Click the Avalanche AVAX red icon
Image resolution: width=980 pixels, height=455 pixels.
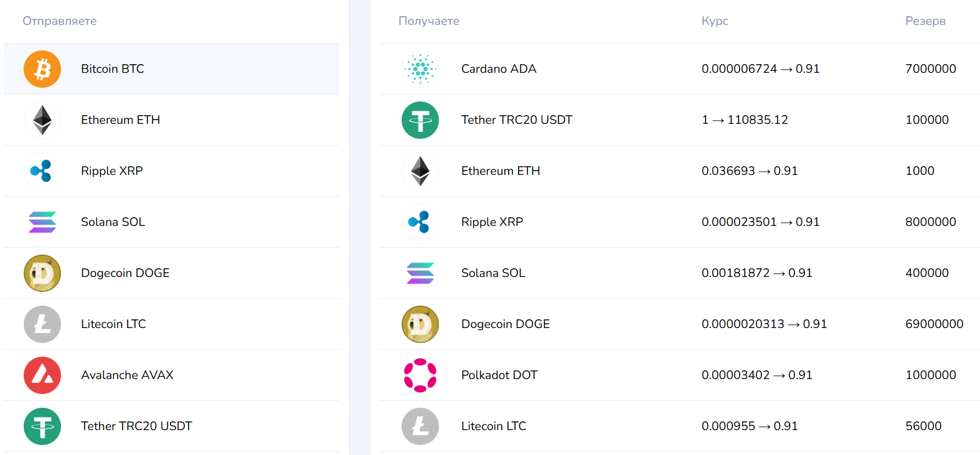[42, 375]
